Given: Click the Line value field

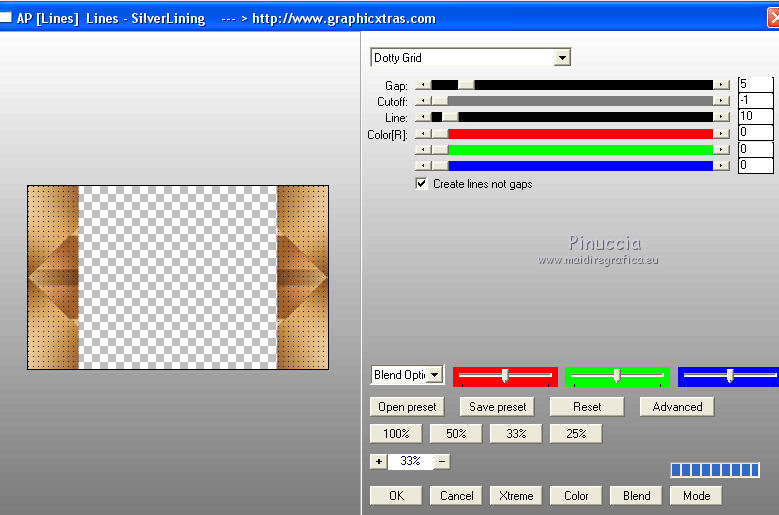Looking at the screenshot, I should [x=756, y=116].
